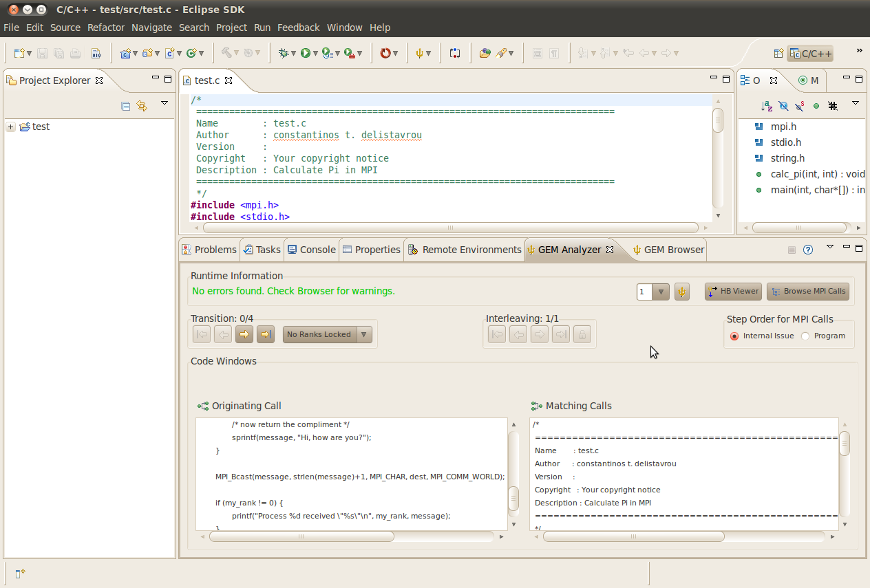This screenshot has height=588, width=870.
Task: Select the Internal Issue radio button
Action: click(x=734, y=336)
